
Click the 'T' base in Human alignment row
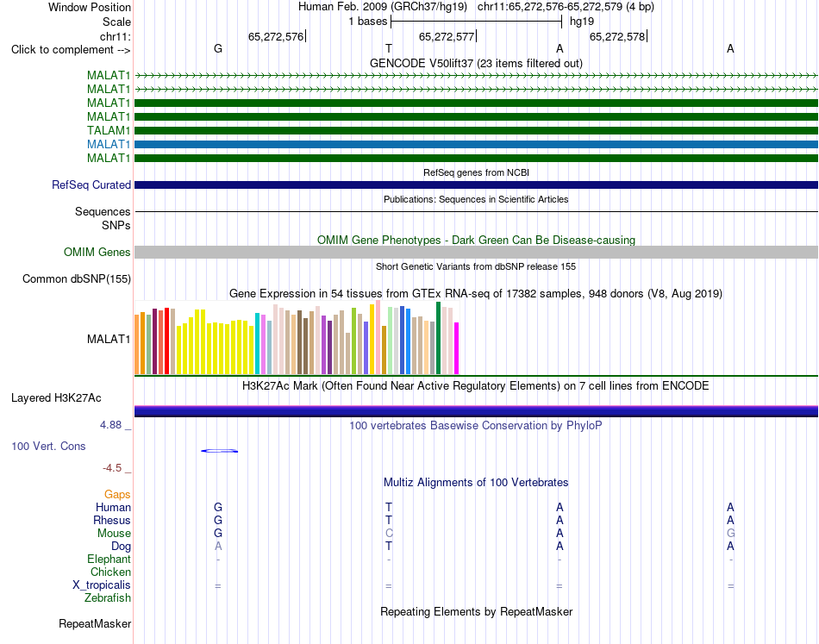point(389,507)
